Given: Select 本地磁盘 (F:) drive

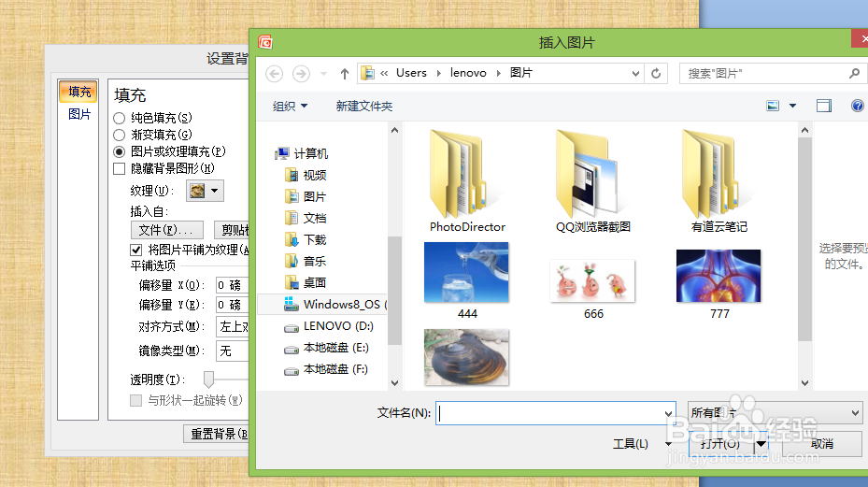Looking at the screenshot, I should point(327,369).
